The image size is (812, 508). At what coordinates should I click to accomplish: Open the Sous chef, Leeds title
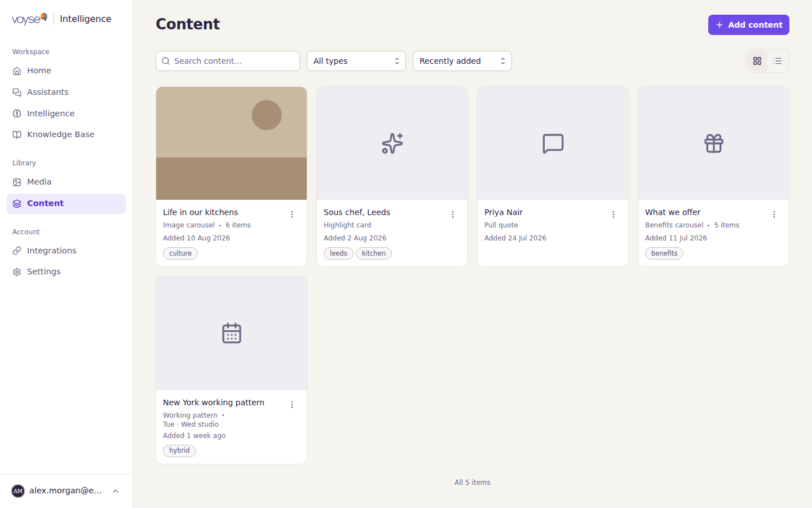[x=357, y=212]
